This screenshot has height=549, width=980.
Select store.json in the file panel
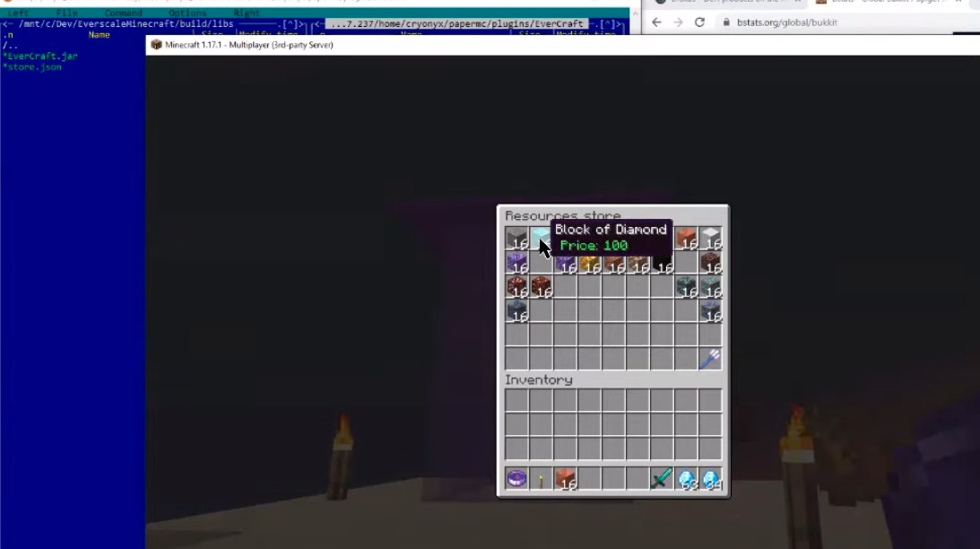tap(33, 66)
